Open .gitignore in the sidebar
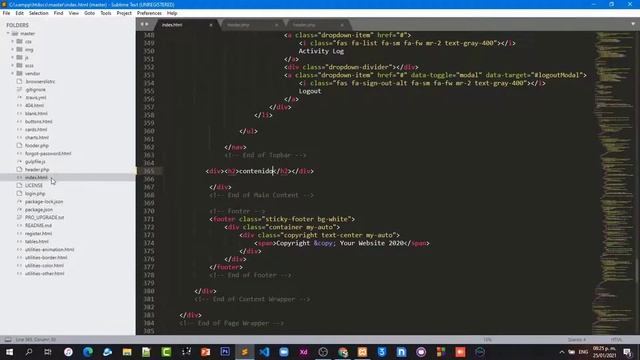 coord(35,89)
